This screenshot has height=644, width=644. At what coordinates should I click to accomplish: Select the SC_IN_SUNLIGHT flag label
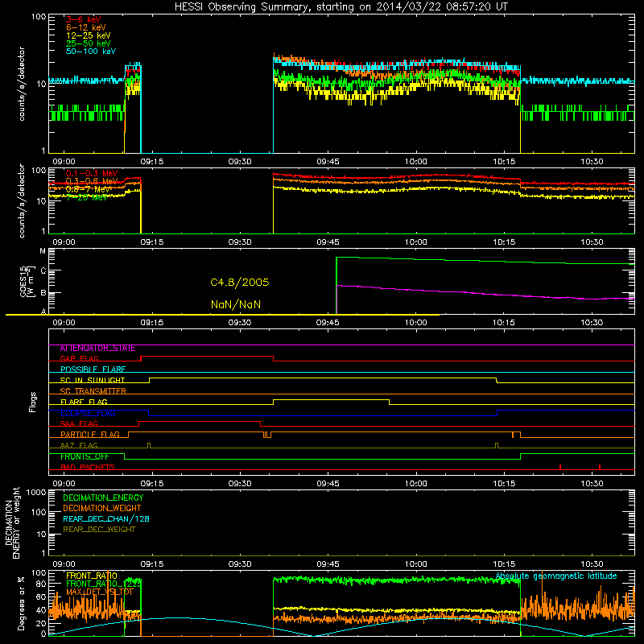click(x=93, y=380)
